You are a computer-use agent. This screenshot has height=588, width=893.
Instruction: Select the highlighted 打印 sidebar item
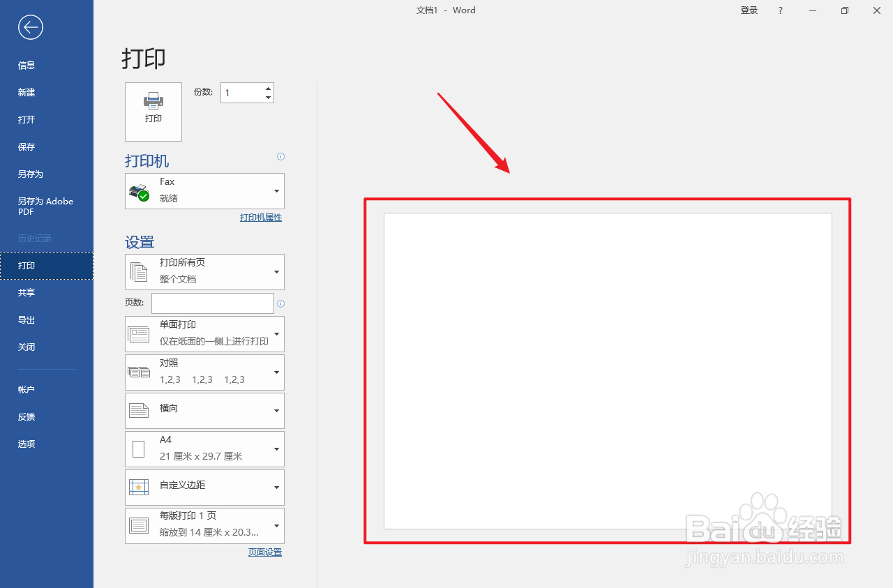pyautogui.click(x=47, y=266)
